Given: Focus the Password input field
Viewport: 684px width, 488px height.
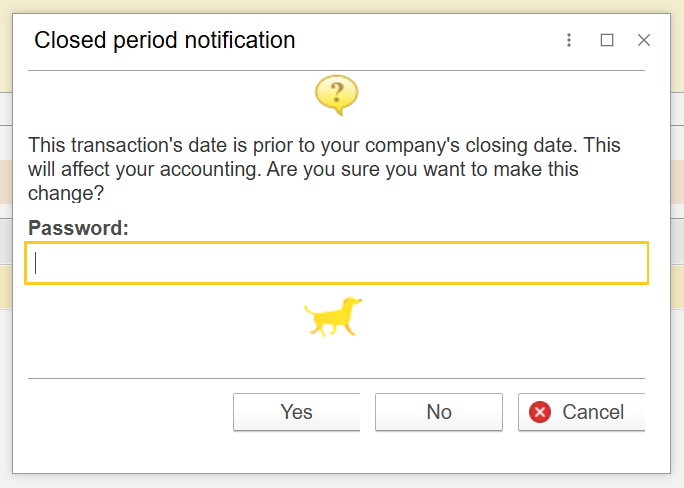Looking at the screenshot, I should click(x=336, y=263).
